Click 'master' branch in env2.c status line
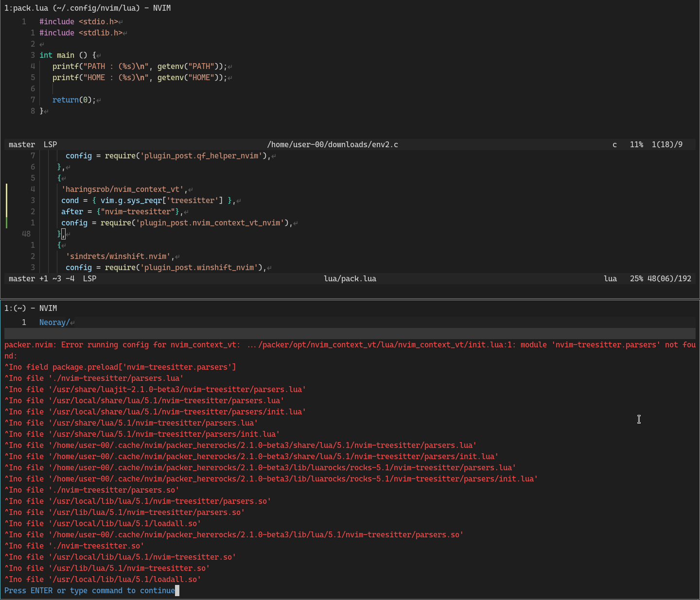The width and height of the screenshot is (700, 600). coord(22,144)
